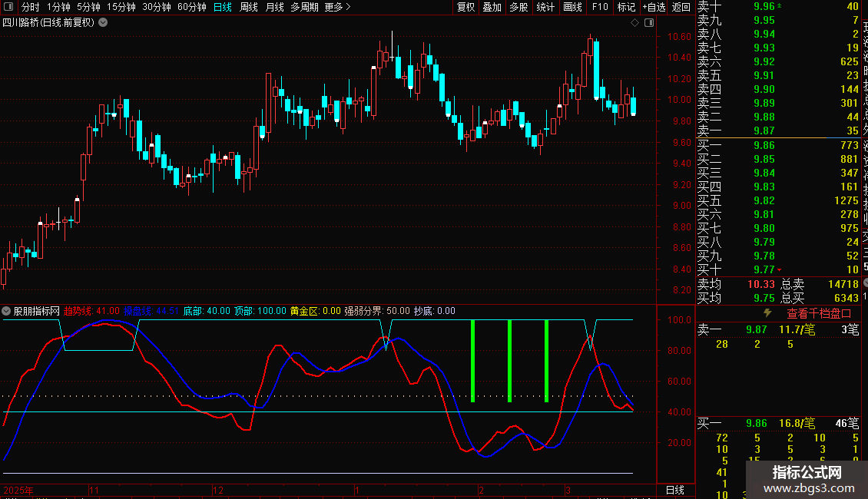Click the small up arrow next to 9.96

click(x=780, y=6)
